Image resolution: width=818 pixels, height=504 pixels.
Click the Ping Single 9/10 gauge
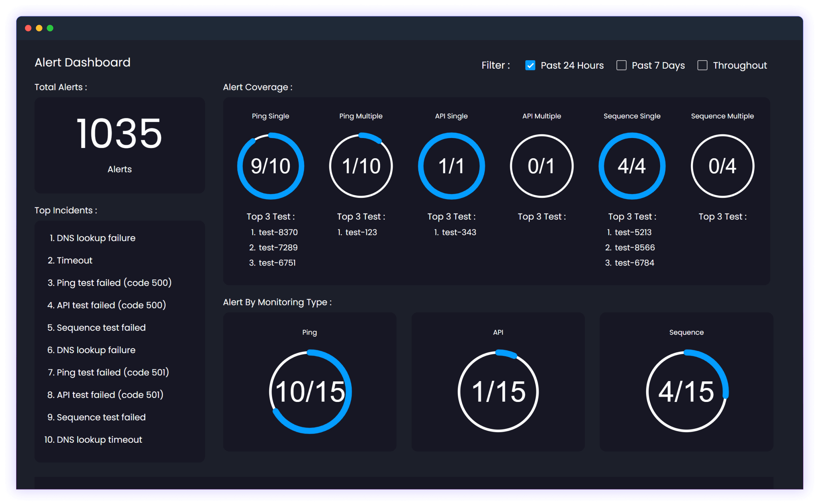271,166
